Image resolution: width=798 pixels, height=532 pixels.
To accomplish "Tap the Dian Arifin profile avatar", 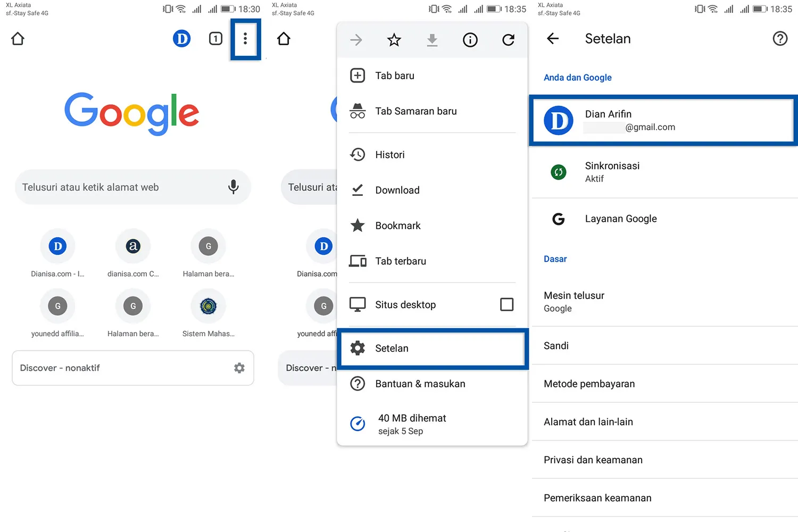I will tap(558, 120).
